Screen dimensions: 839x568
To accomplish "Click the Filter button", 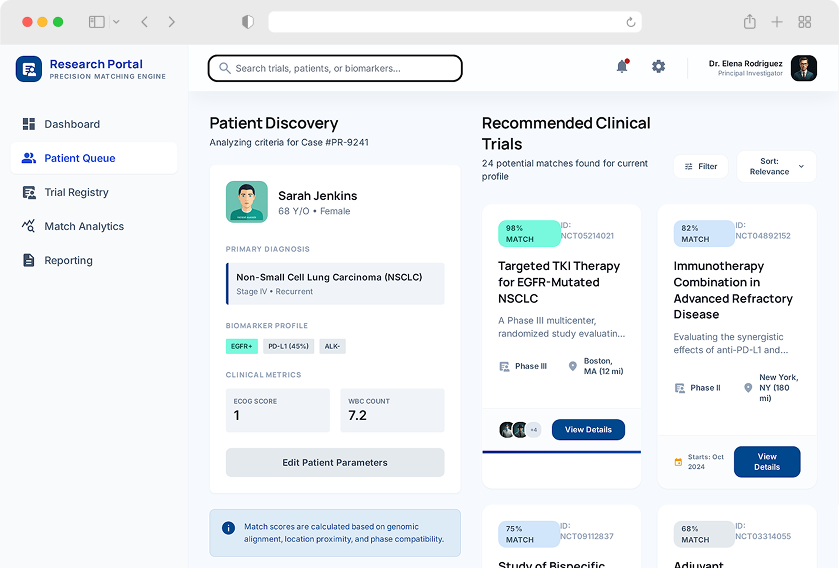I will coord(701,166).
